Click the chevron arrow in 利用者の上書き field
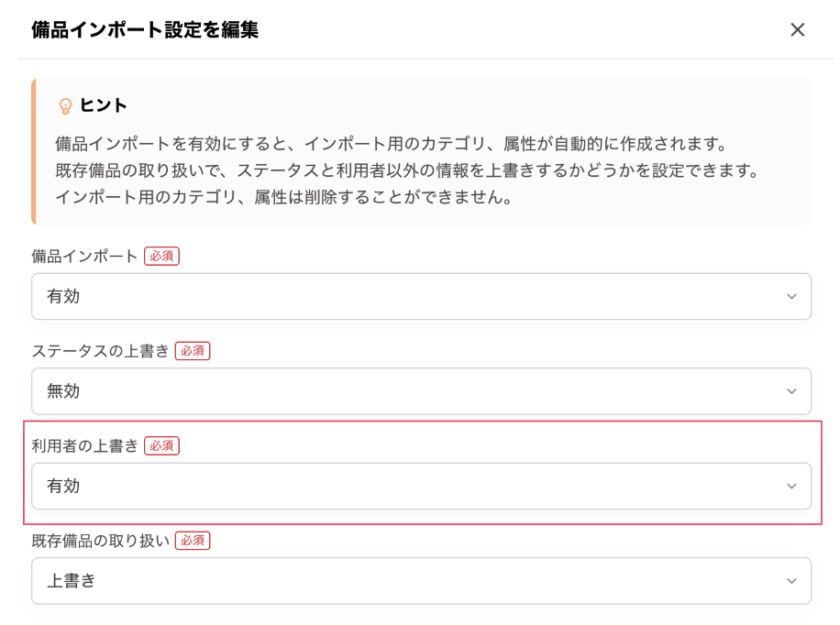840x625 pixels. coord(791,487)
